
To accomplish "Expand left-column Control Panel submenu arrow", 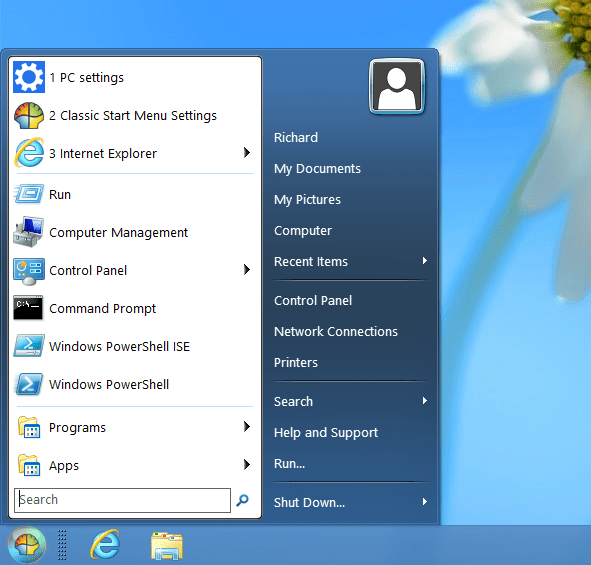I will (x=247, y=269).
